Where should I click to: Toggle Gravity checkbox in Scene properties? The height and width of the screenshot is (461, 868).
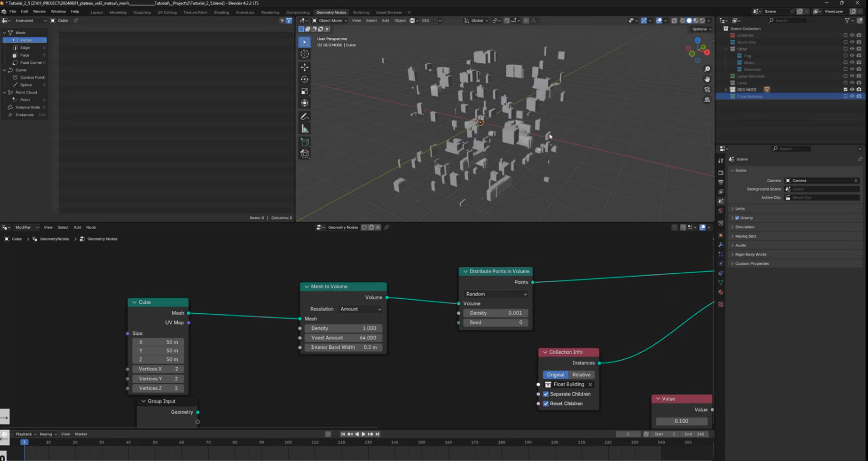tap(737, 218)
